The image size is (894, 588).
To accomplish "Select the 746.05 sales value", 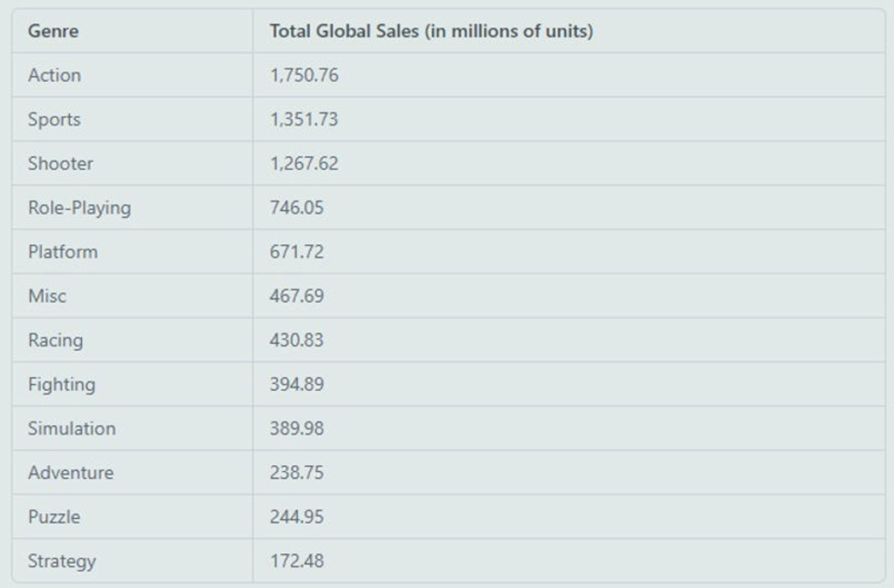I will [x=297, y=208].
